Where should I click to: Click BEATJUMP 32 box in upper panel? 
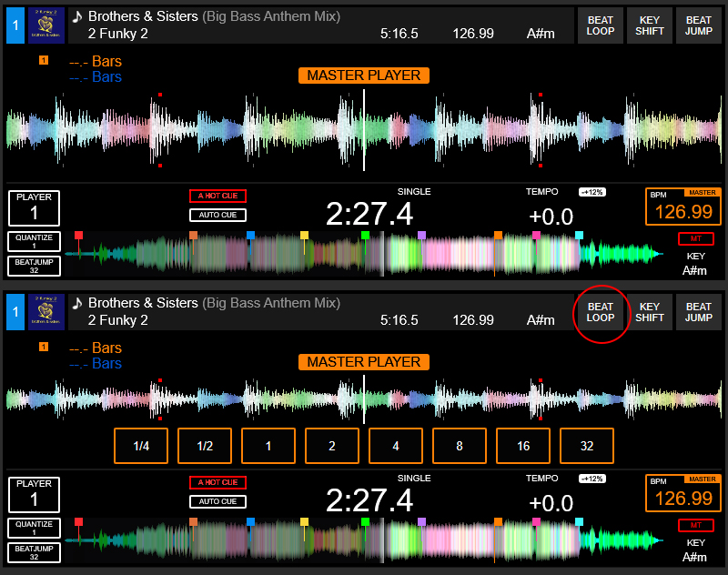pos(35,266)
